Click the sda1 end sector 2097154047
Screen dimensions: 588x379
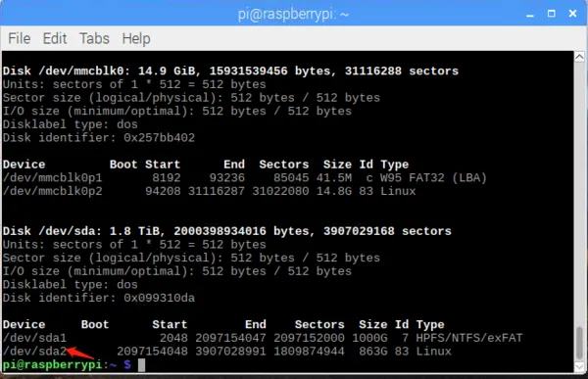(x=230, y=338)
